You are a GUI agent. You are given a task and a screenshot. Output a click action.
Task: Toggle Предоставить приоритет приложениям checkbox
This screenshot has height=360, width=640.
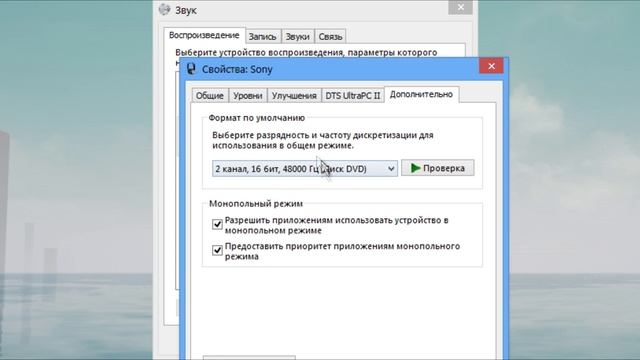point(217,250)
